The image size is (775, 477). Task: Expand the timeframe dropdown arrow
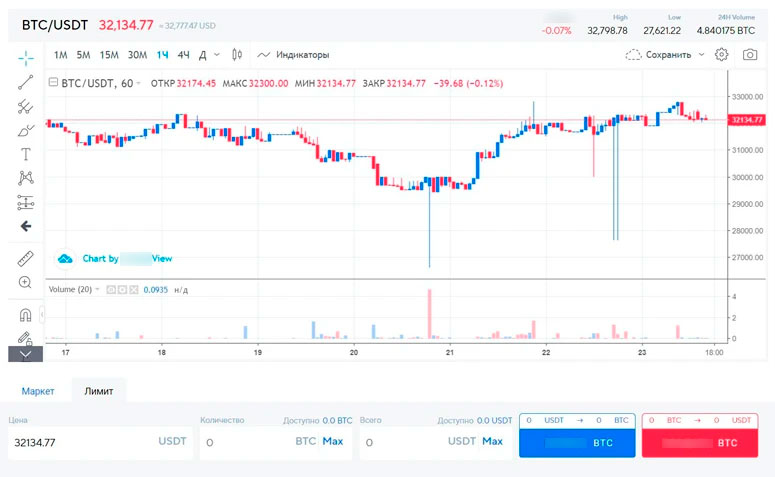[216, 55]
